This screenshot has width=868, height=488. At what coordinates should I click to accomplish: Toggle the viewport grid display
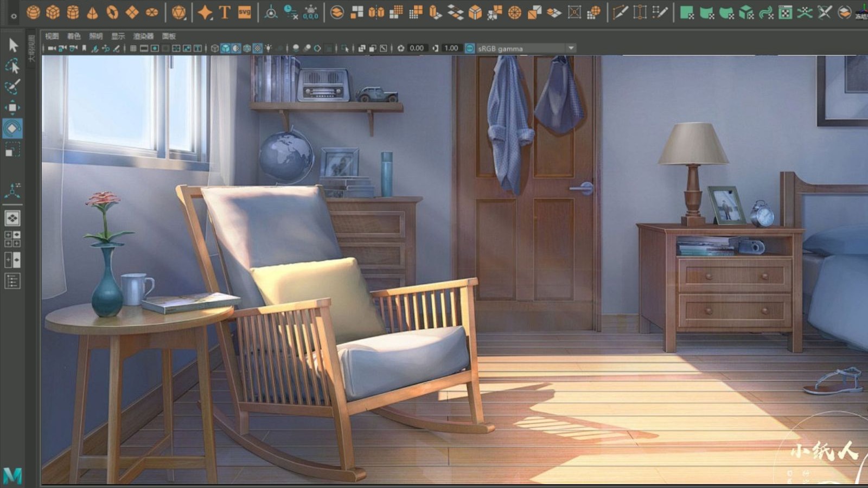(133, 48)
